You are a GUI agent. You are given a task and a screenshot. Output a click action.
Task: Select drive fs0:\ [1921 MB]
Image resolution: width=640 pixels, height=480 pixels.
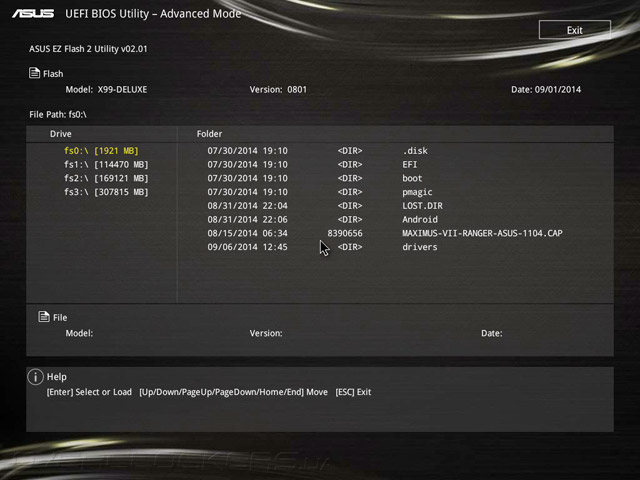(x=101, y=151)
